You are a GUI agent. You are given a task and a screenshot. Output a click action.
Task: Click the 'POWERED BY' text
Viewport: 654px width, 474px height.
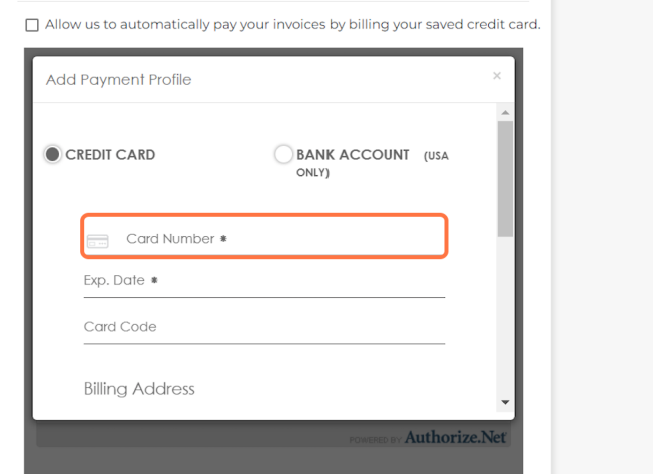point(375,440)
